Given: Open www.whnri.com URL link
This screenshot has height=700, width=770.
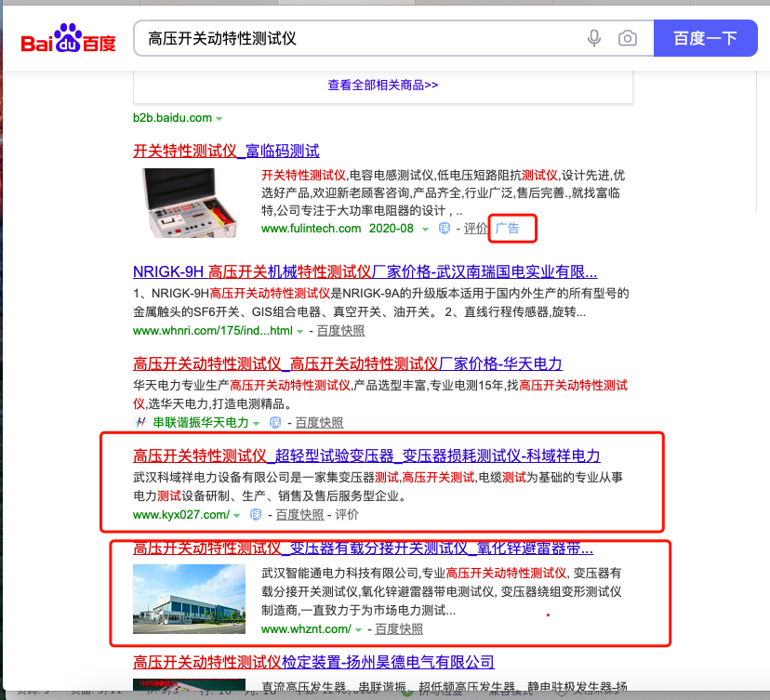Looking at the screenshot, I should click(213, 330).
